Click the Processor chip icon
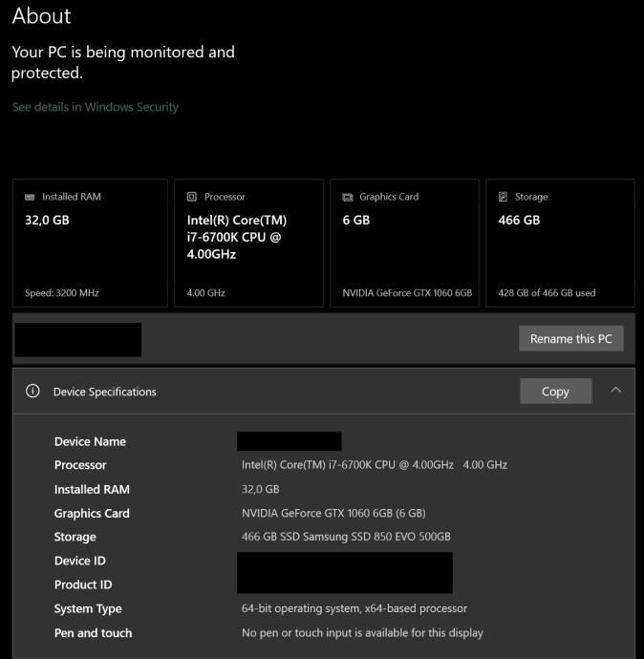This screenshot has height=659, width=644. (x=192, y=197)
